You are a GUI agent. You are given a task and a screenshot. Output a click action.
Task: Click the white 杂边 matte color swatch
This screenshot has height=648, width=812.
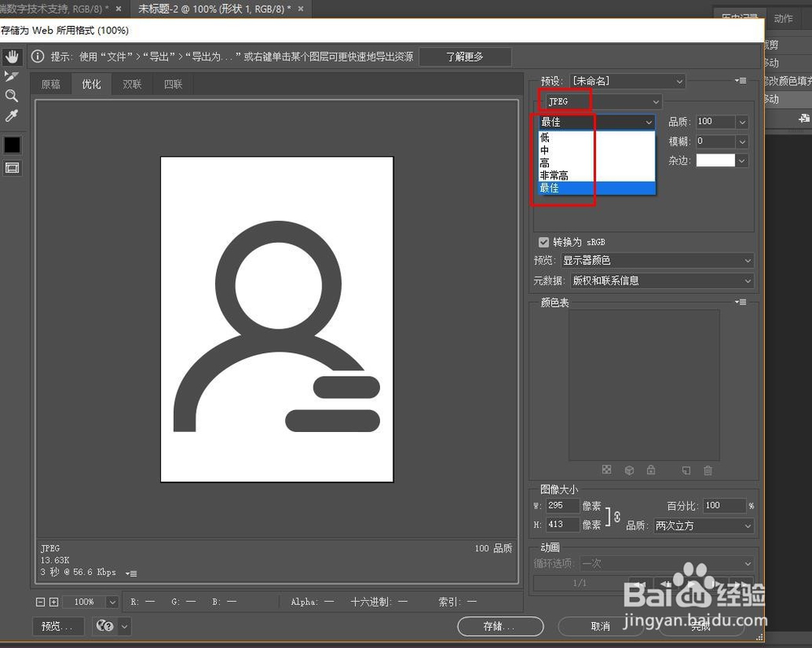pos(715,161)
